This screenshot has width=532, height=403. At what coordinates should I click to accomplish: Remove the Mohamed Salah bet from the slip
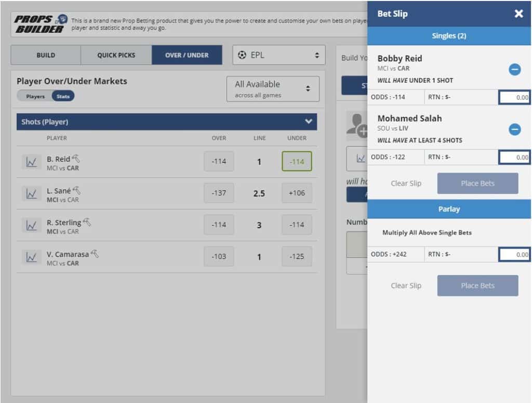coord(515,129)
